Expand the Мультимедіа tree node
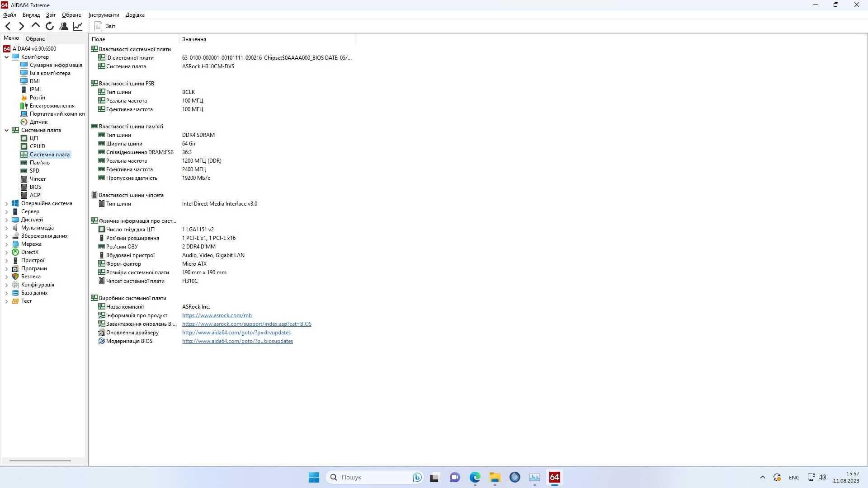 [6, 228]
